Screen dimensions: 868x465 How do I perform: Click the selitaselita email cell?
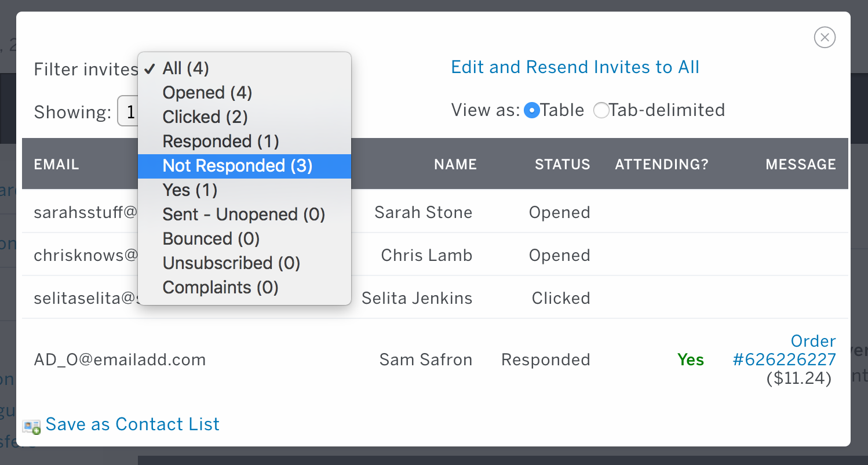tap(86, 299)
